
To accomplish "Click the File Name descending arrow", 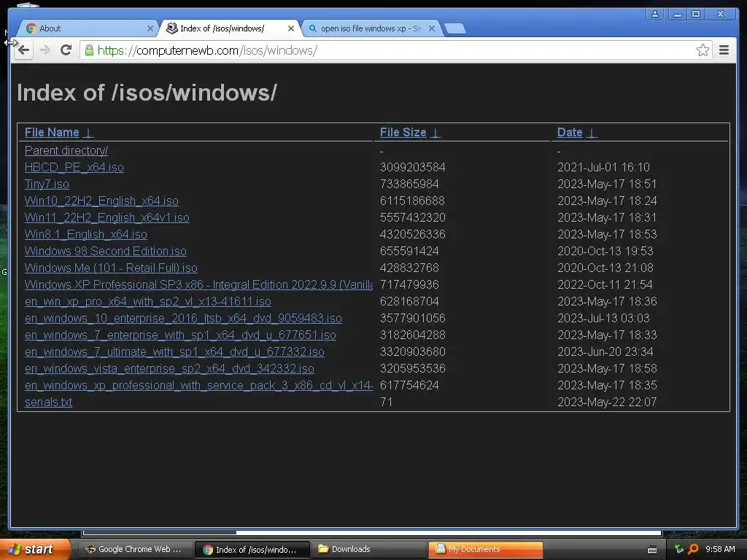I will (88, 133).
